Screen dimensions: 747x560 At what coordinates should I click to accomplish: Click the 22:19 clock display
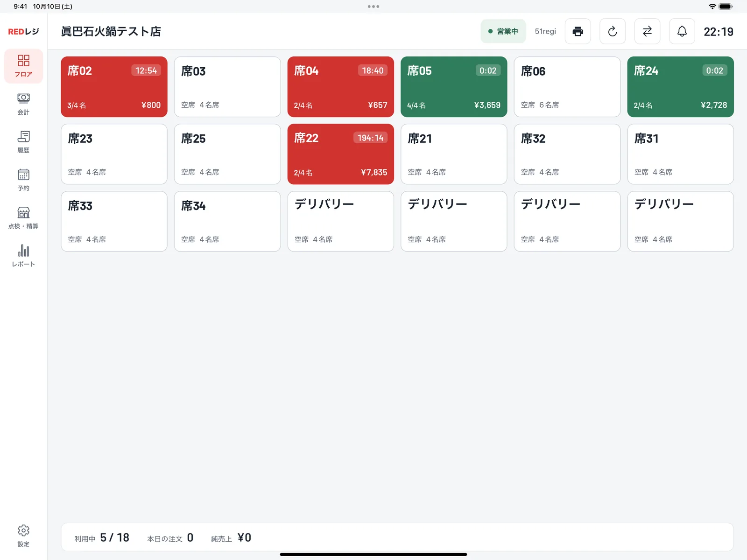719,32
